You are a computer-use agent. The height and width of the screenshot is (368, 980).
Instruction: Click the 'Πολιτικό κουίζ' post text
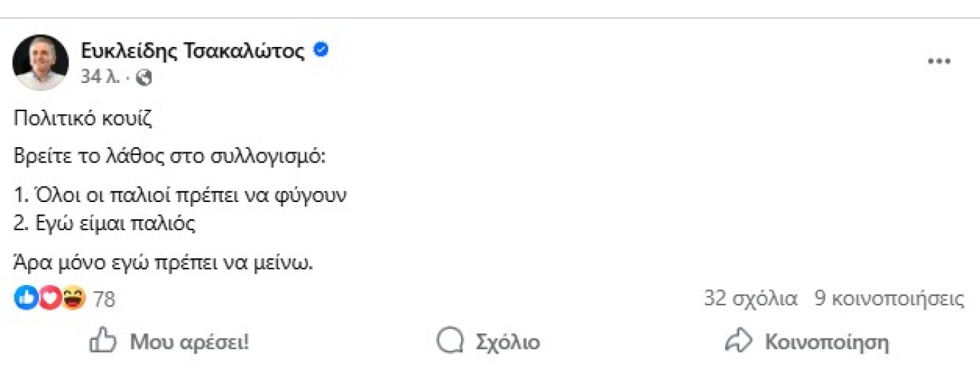(x=83, y=119)
